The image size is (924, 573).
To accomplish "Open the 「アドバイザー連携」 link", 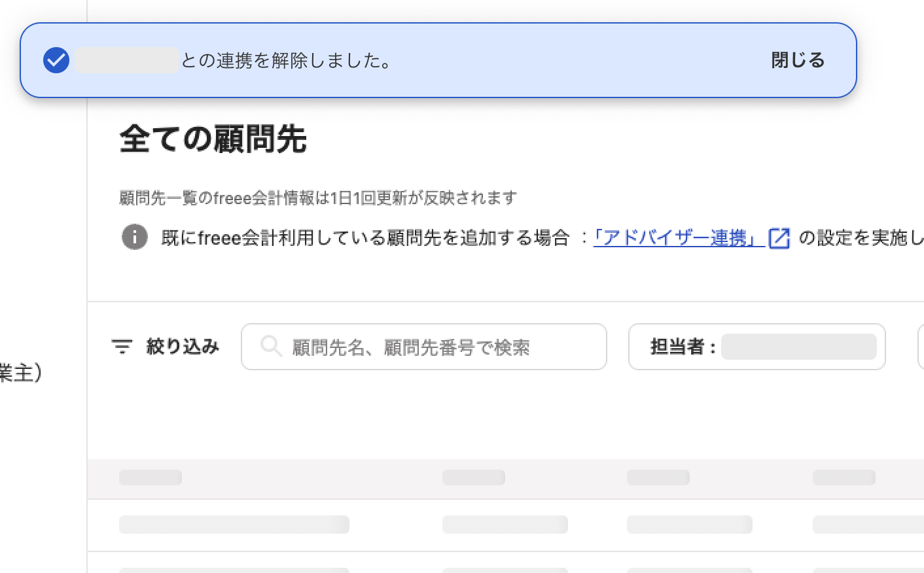I will point(679,237).
